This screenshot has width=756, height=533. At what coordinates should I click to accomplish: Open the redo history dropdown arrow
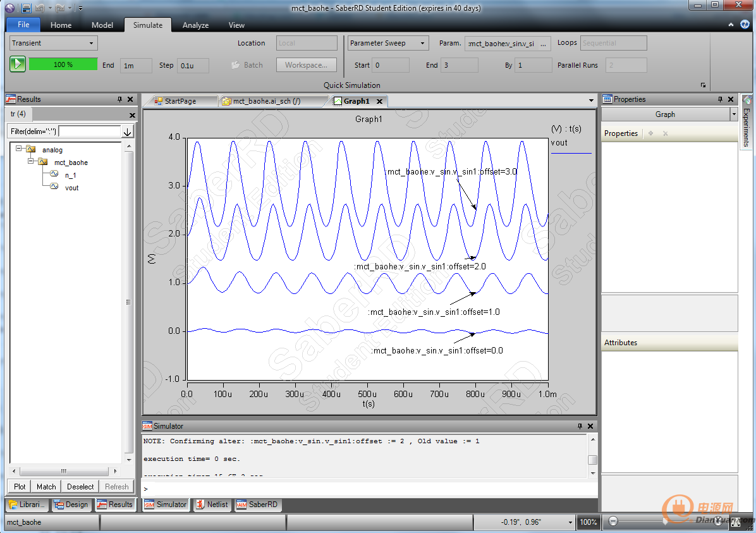(70, 8)
